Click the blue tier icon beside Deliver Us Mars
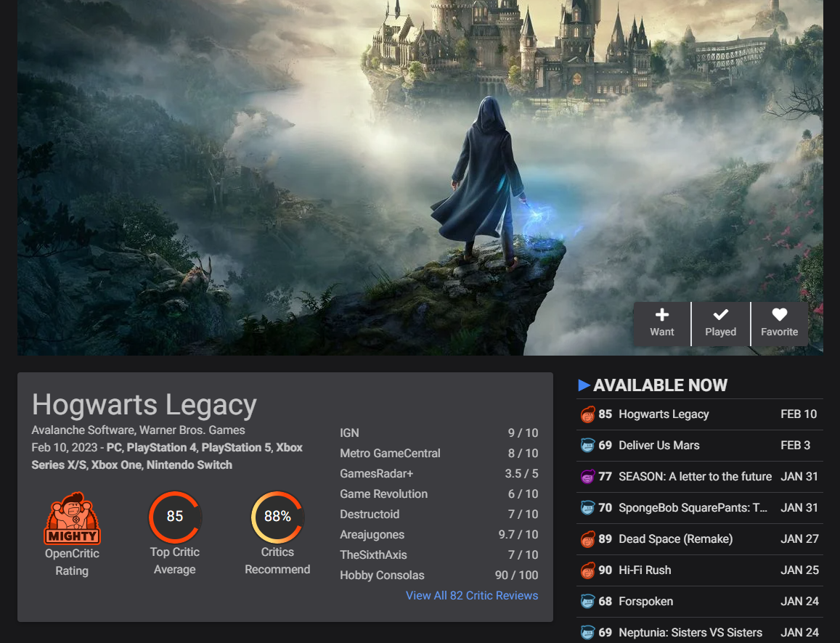Viewport: 840px width, 643px height. [x=587, y=446]
